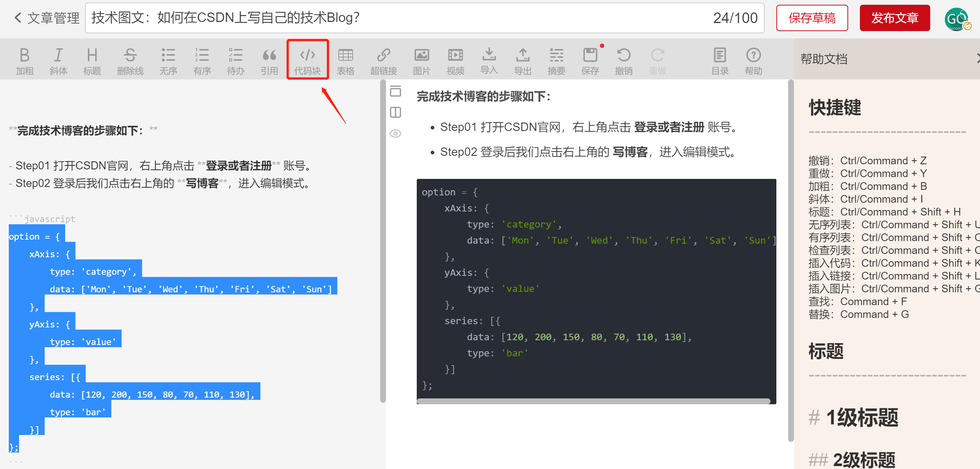The width and height of the screenshot is (980, 469).
Task: Go back to 文章管理
Action: (x=47, y=18)
